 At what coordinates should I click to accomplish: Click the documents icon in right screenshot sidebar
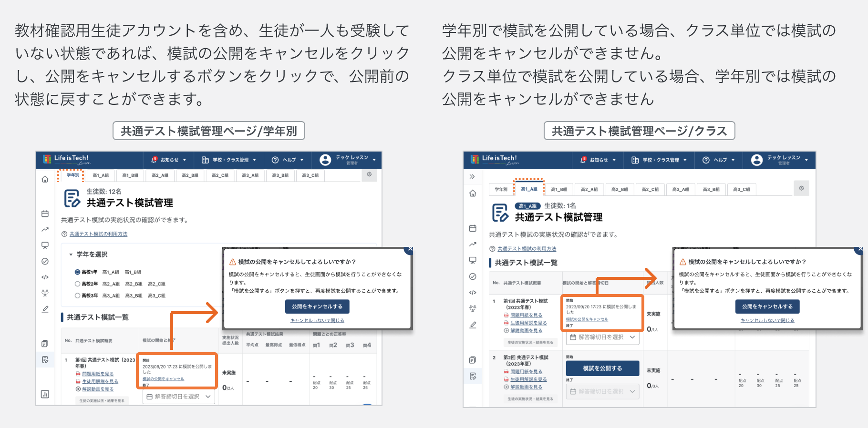point(473,360)
